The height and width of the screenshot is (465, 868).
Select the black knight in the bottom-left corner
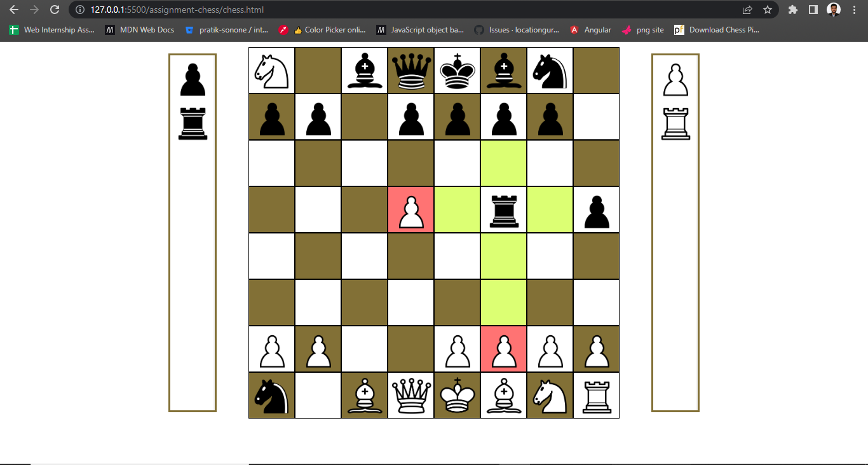pos(271,395)
